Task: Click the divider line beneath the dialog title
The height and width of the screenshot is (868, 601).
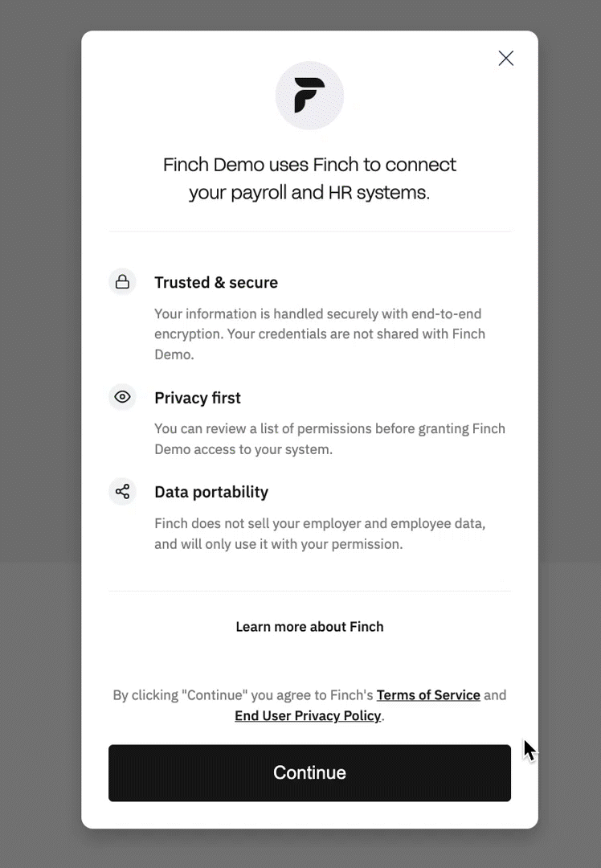Action: tap(309, 231)
